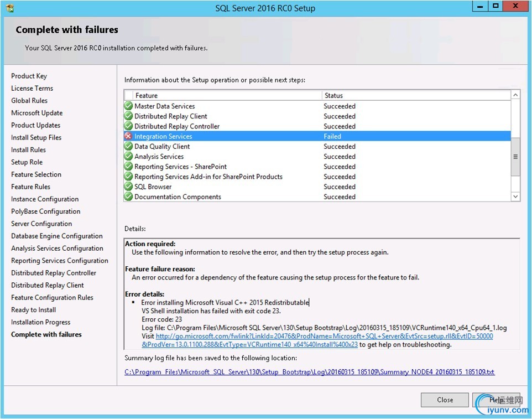The image size is (532, 419).
Task: Click the Global Rules step
Action: tap(29, 101)
